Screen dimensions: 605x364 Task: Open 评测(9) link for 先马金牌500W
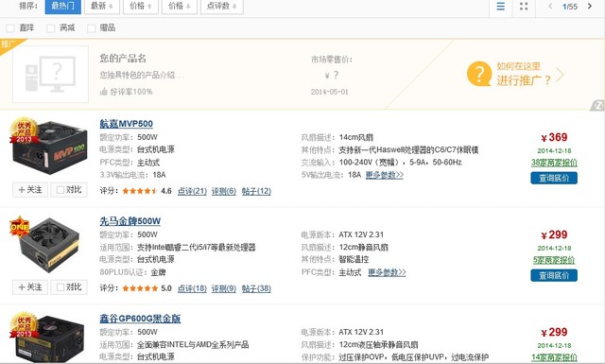point(224,288)
